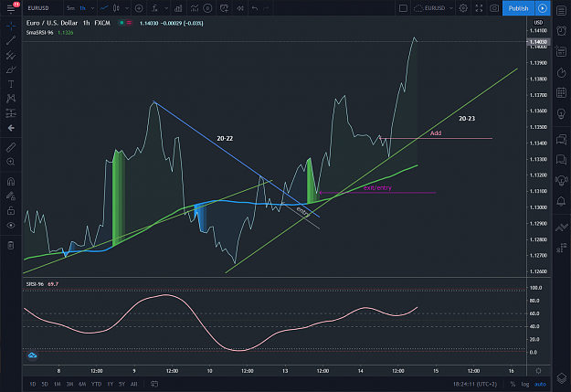Select the candlestick chart style
Viewport: 571px width, 392px height.
[x=116, y=8]
